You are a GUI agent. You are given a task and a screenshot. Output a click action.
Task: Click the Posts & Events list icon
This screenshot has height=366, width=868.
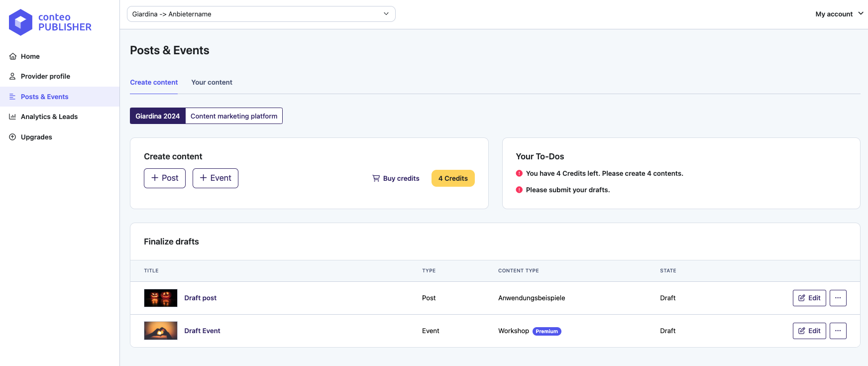[x=12, y=97]
